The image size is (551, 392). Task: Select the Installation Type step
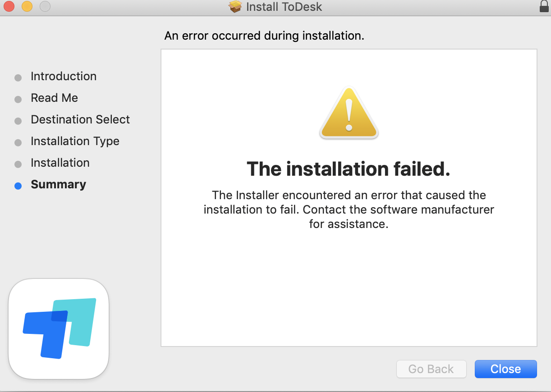(75, 141)
